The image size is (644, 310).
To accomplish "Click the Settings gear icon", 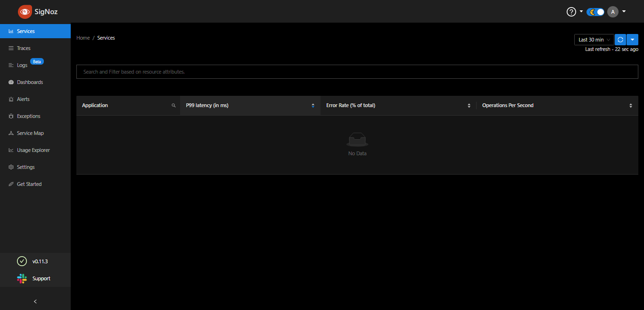I will [x=10, y=167].
